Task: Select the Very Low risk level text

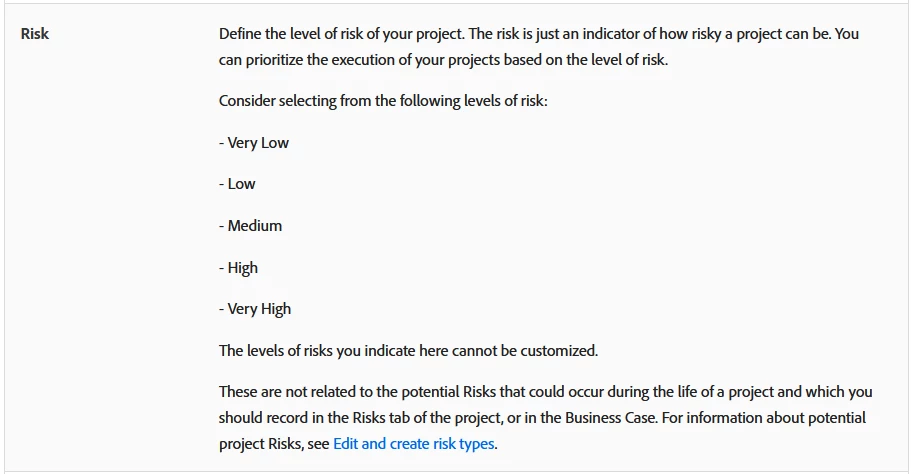Action: click(x=254, y=143)
